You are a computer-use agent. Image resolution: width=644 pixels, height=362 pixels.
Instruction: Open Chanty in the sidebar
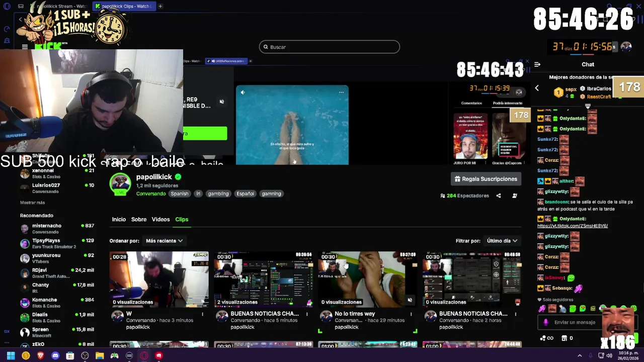(x=57, y=288)
